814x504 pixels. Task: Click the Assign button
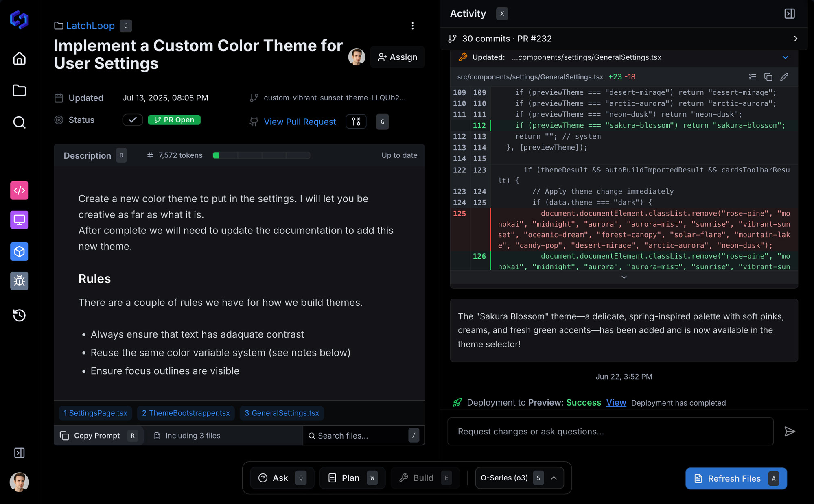click(x=397, y=57)
